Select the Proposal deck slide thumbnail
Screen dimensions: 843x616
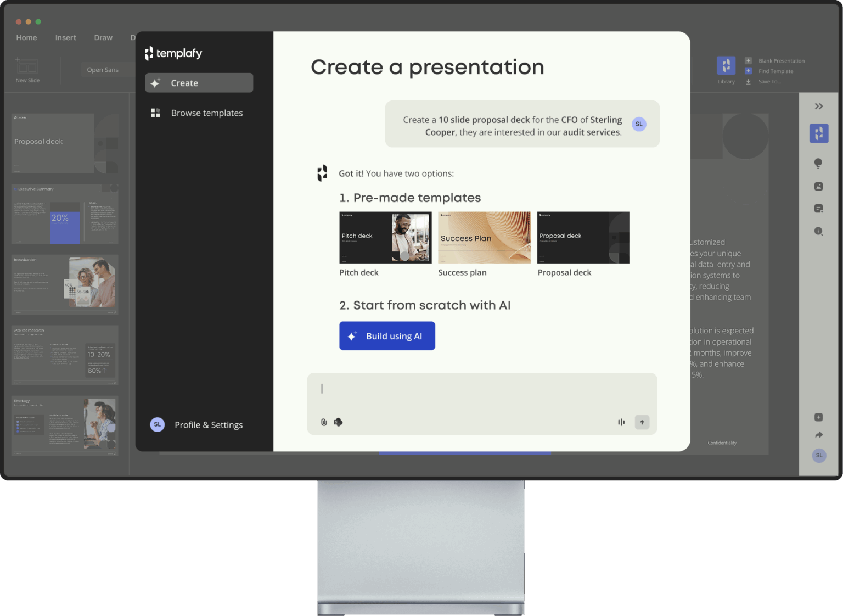coord(65,143)
